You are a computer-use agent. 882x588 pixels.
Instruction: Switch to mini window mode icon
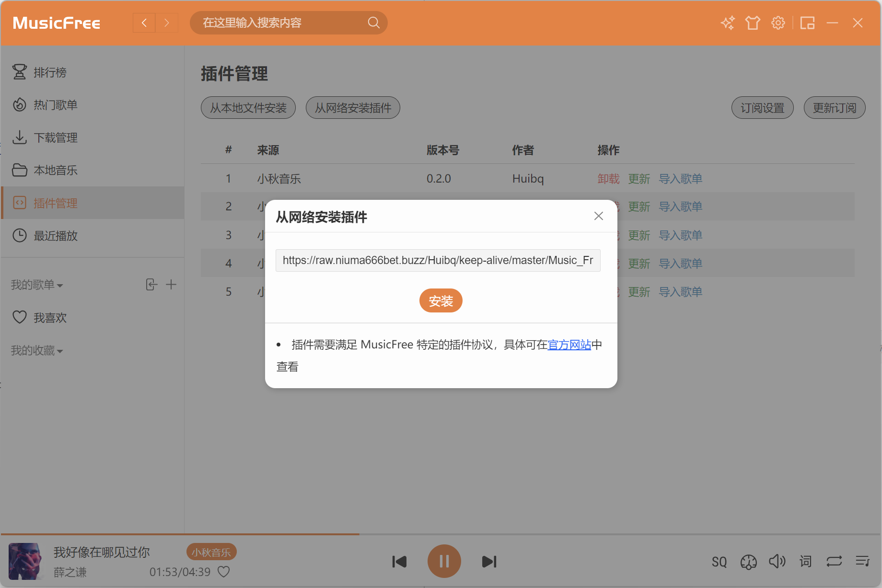(807, 23)
